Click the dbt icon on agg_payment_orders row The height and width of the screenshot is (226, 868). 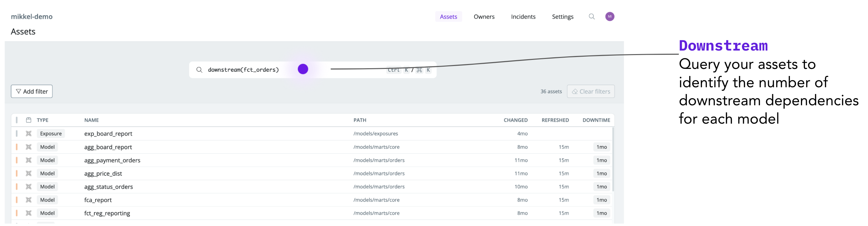pyautogui.click(x=29, y=160)
